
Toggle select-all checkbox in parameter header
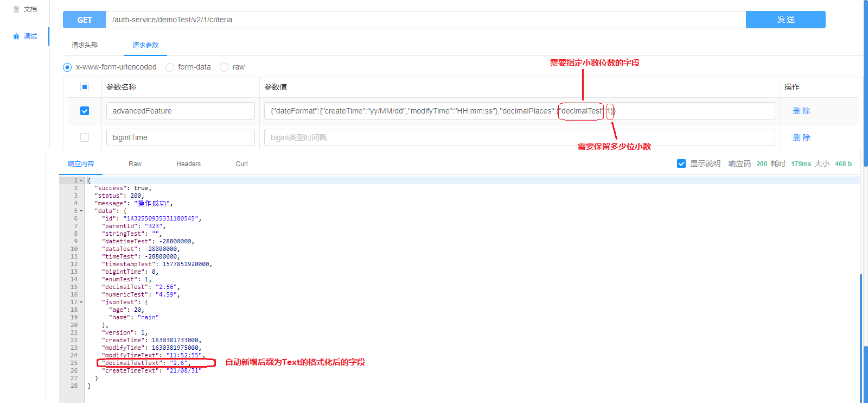tap(85, 87)
